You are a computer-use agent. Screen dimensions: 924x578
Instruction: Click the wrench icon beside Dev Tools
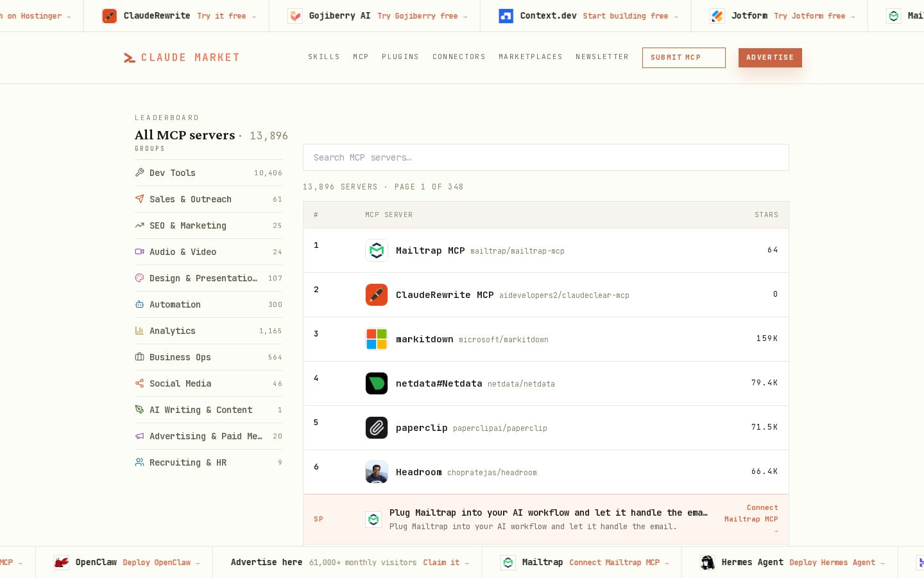[139, 172]
